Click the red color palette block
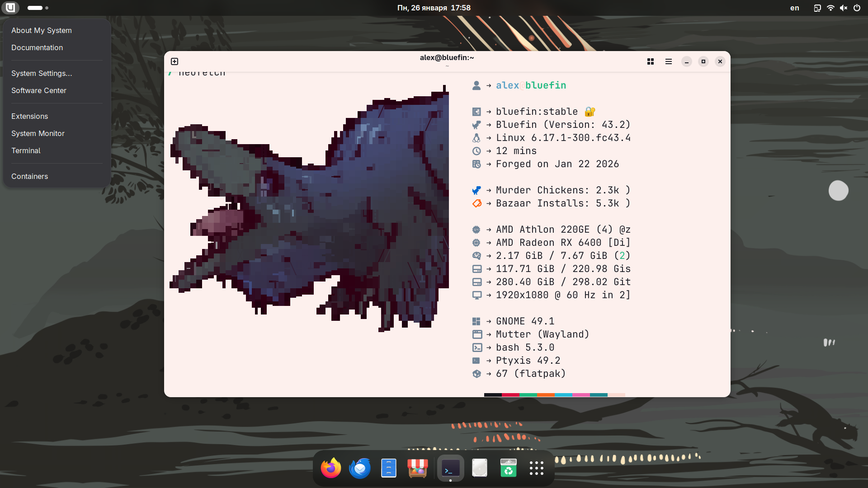Screen dimensions: 868x488 click(510, 395)
